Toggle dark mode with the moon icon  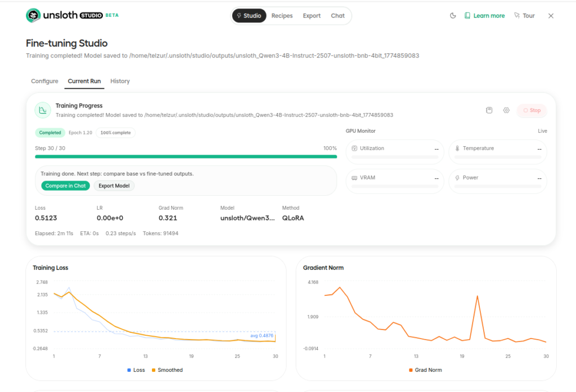pyautogui.click(x=453, y=16)
